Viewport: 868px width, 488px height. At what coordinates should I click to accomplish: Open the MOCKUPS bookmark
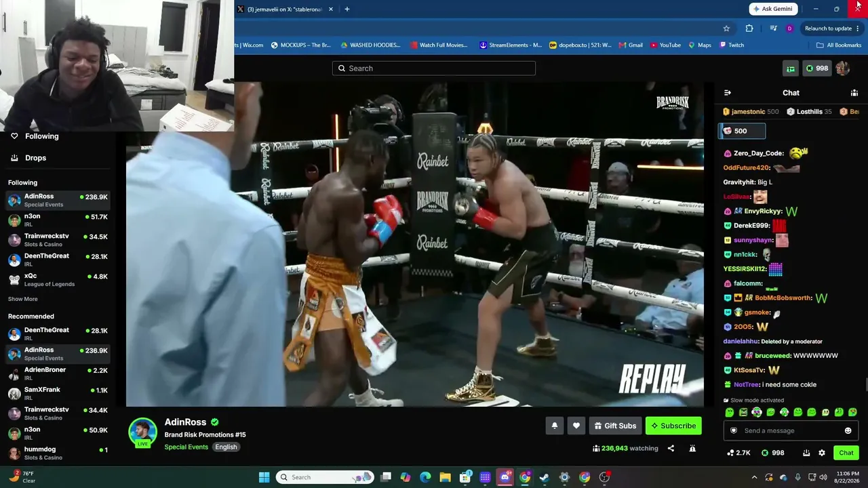(x=300, y=45)
